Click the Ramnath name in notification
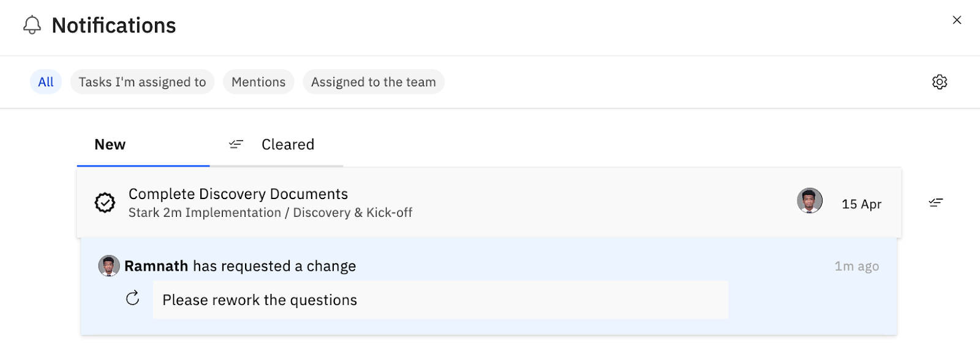The height and width of the screenshot is (354, 980). [156, 266]
